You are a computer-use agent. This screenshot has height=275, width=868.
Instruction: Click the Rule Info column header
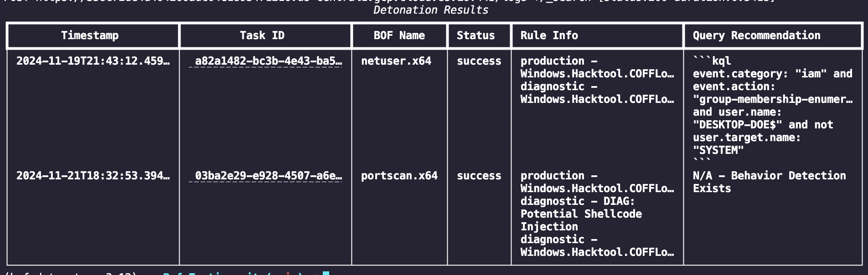pos(549,36)
